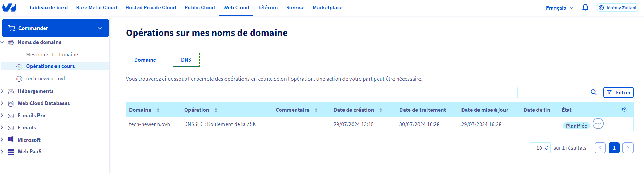
Task: Select Web Cloud section
Action: tap(236, 8)
